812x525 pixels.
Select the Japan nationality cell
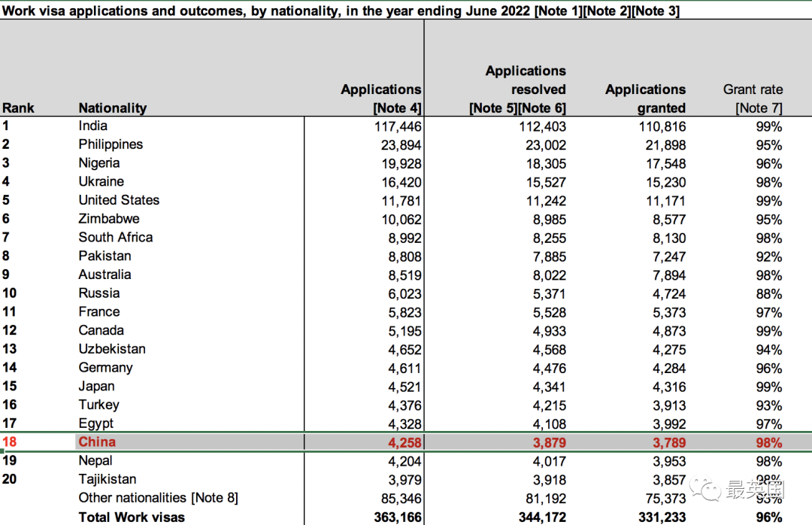click(96, 387)
